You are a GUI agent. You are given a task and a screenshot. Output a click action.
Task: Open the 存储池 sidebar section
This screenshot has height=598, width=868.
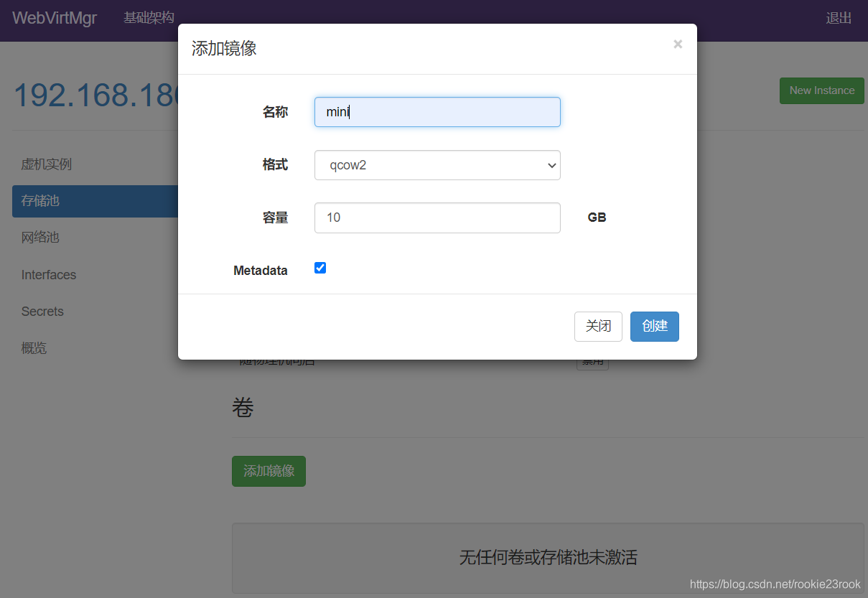pos(39,201)
